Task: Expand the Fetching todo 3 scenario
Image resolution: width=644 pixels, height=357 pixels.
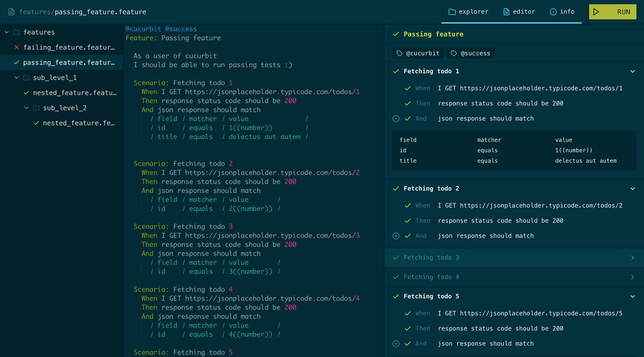Action: (x=632, y=258)
